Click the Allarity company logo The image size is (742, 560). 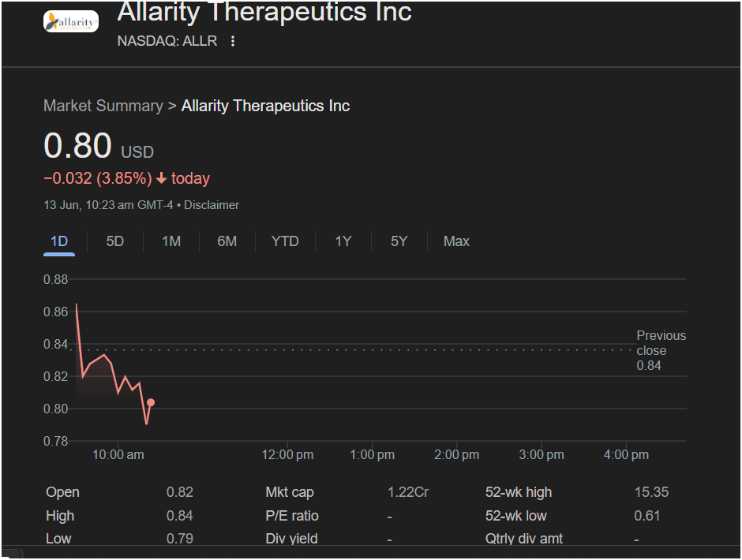[71, 21]
